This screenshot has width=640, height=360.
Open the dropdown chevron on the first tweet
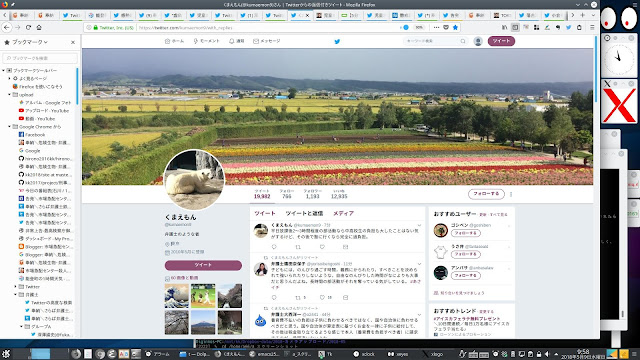(x=419, y=225)
